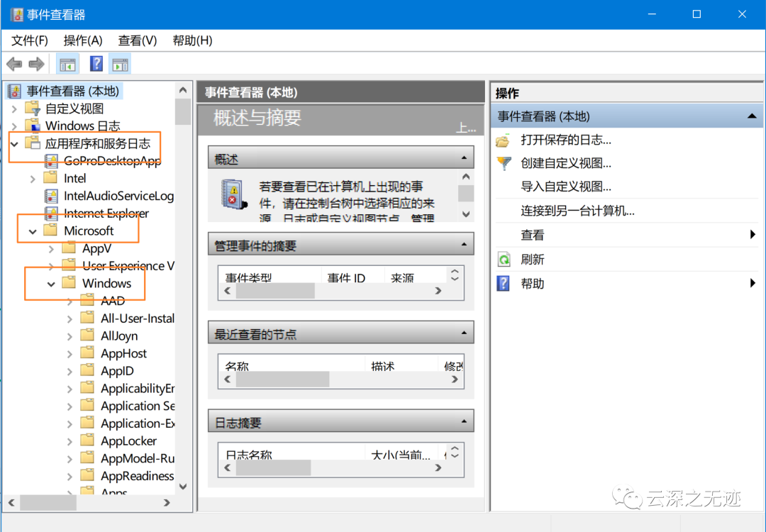点击漏斗图标创建自定义视图
766x532 pixels.
504,163
